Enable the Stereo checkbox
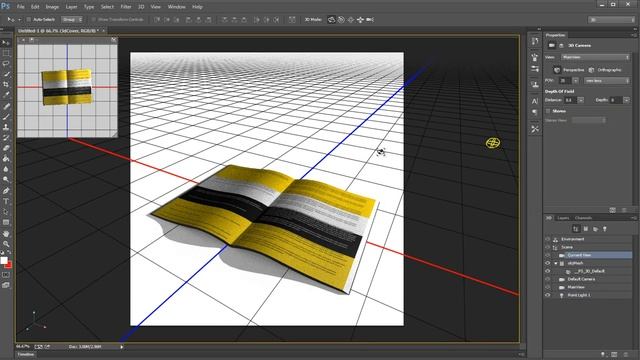The image size is (640, 360). tap(548, 111)
